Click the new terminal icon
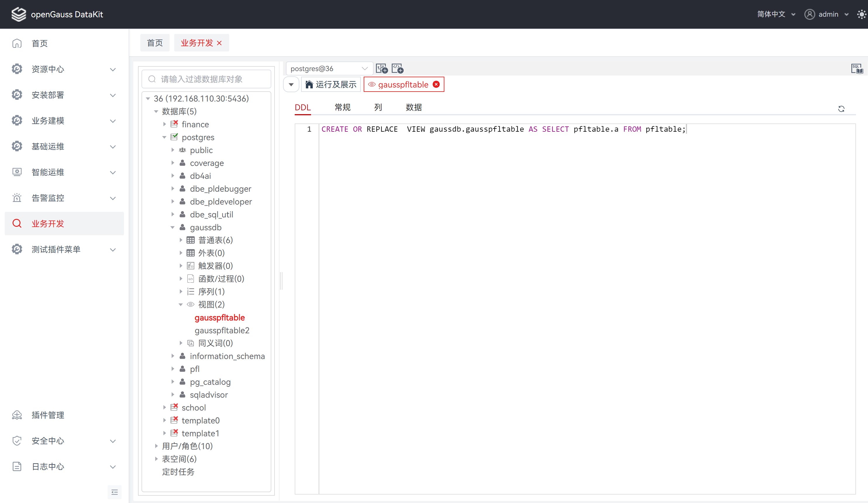Viewport: 868px width, 503px height. (382, 68)
